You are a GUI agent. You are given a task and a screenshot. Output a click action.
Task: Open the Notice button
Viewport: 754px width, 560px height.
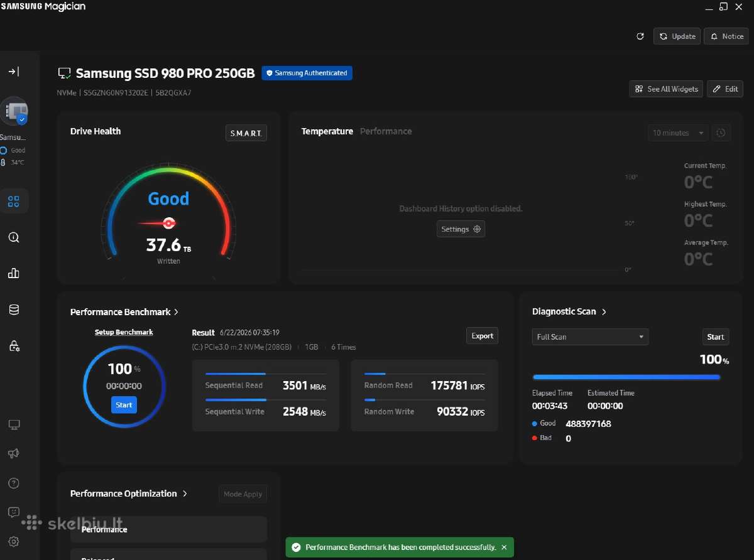click(726, 36)
